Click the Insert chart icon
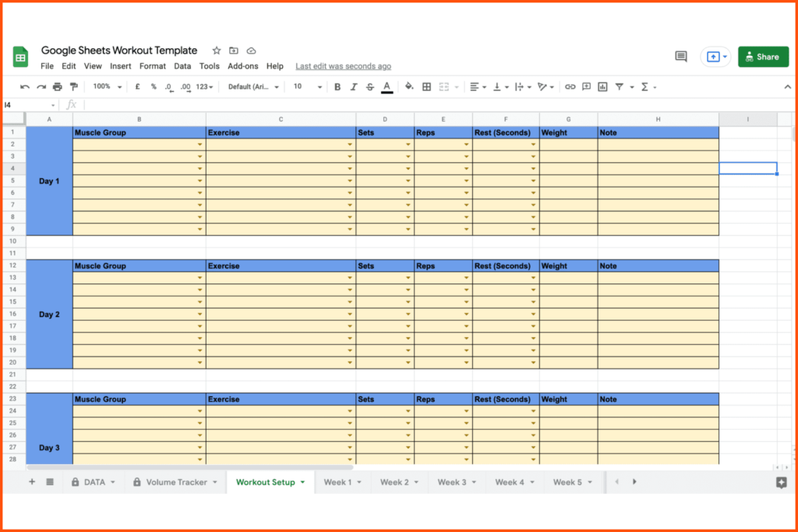Viewport: 798px width, 532px height. pos(603,86)
